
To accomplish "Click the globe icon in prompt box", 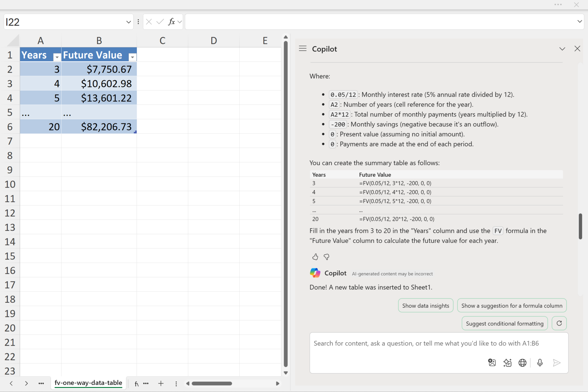I will pos(522,363).
